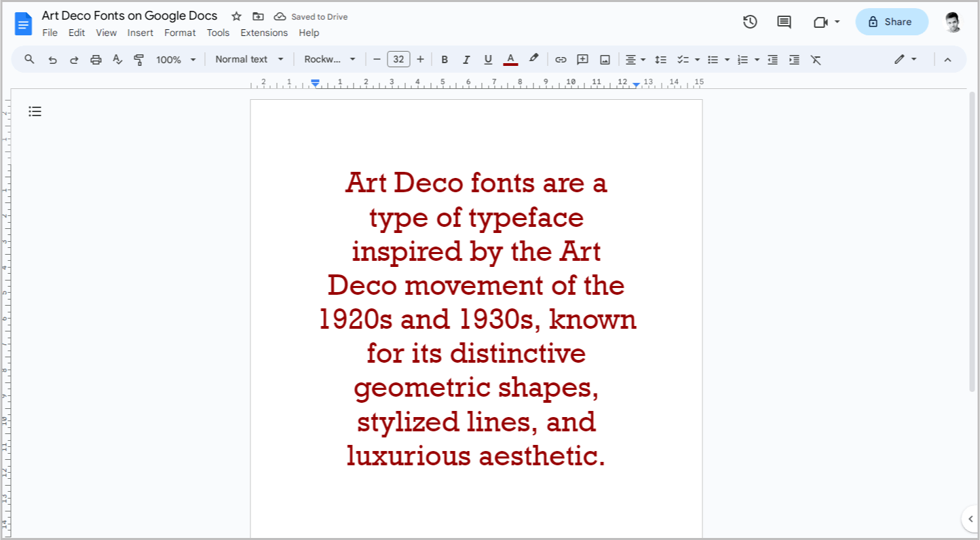Activate the Paint format tool
Screen dimensions: 980x540
point(138,59)
